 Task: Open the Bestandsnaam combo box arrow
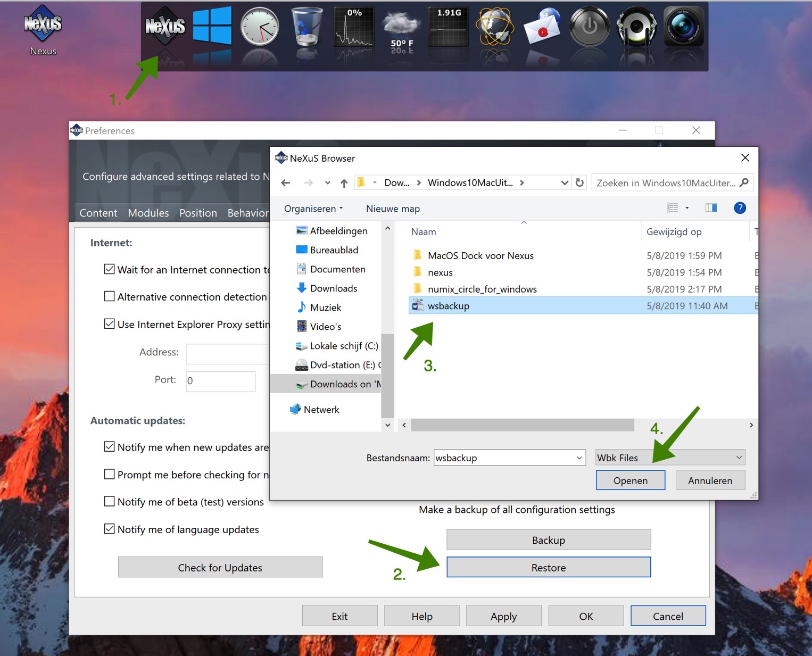tap(579, 458)
